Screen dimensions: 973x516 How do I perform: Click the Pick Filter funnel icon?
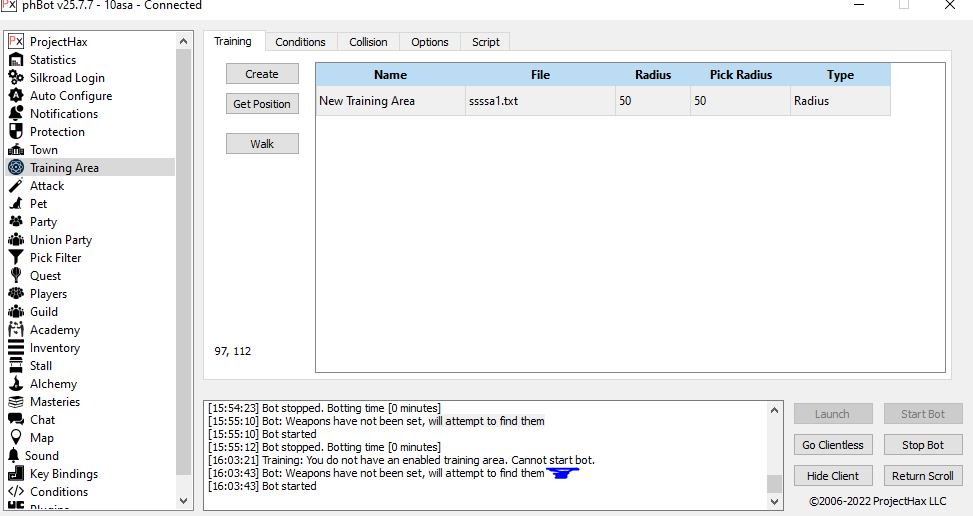[16, 258]
